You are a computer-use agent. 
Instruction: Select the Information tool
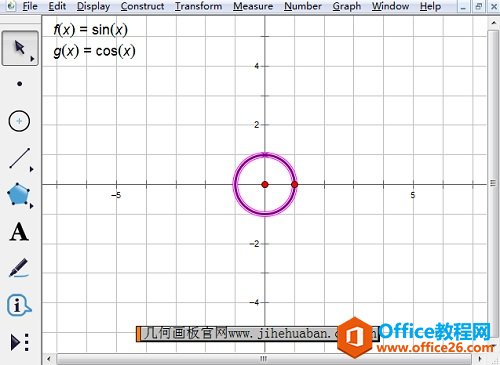point(19,305)
